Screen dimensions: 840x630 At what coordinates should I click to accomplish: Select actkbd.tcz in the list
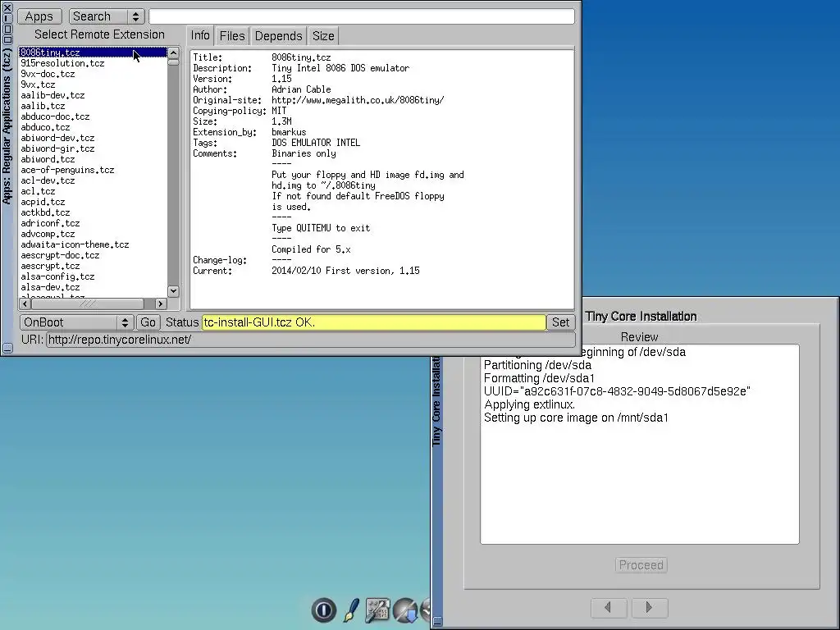(93, 212)
